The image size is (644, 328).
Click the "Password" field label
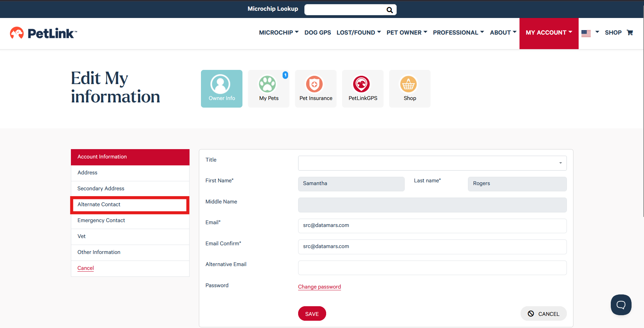click(x=217, y=285)
